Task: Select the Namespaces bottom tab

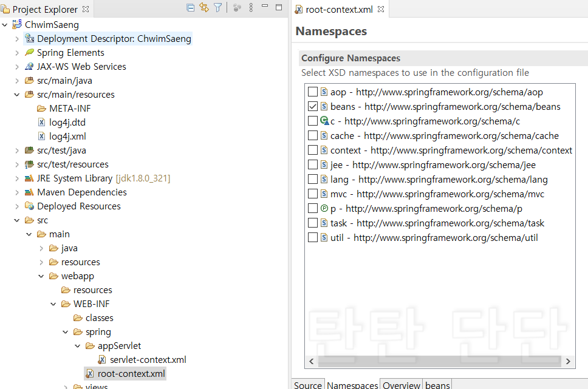Action: tap(352, 385)
